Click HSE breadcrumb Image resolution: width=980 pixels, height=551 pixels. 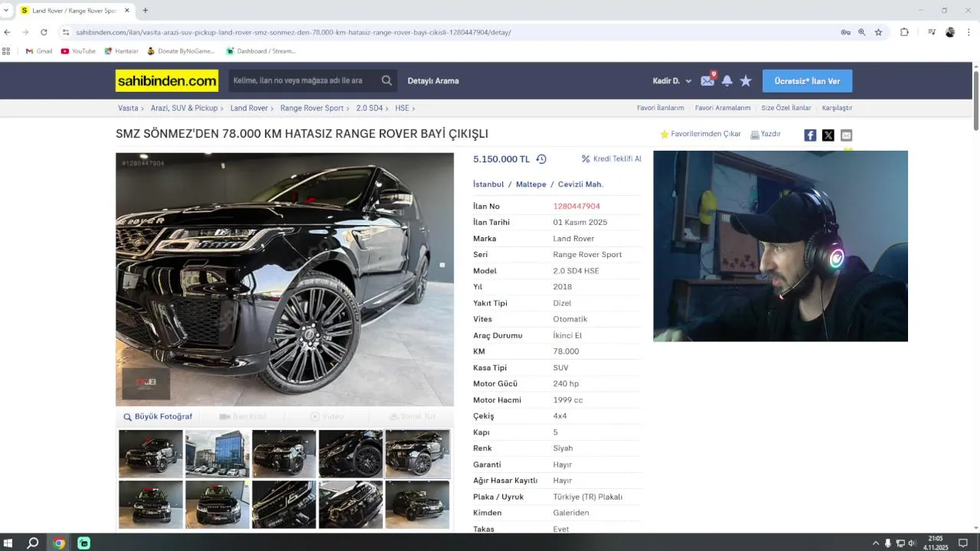pyautogui.click(x=402, y=108)
